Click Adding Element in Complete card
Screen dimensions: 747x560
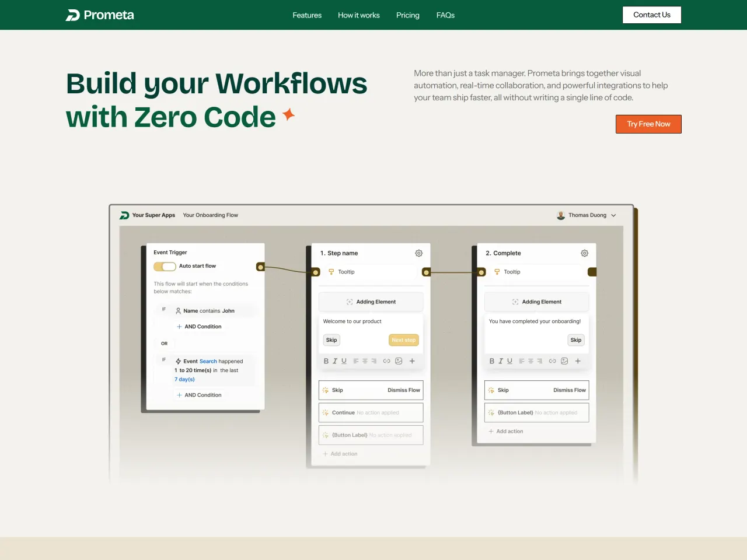pos(537,302)
